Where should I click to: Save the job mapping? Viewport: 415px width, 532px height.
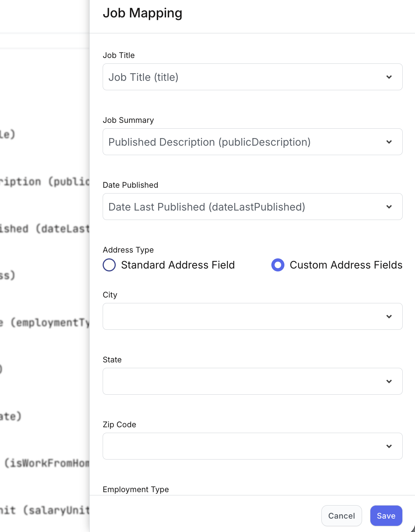point(386,516)
